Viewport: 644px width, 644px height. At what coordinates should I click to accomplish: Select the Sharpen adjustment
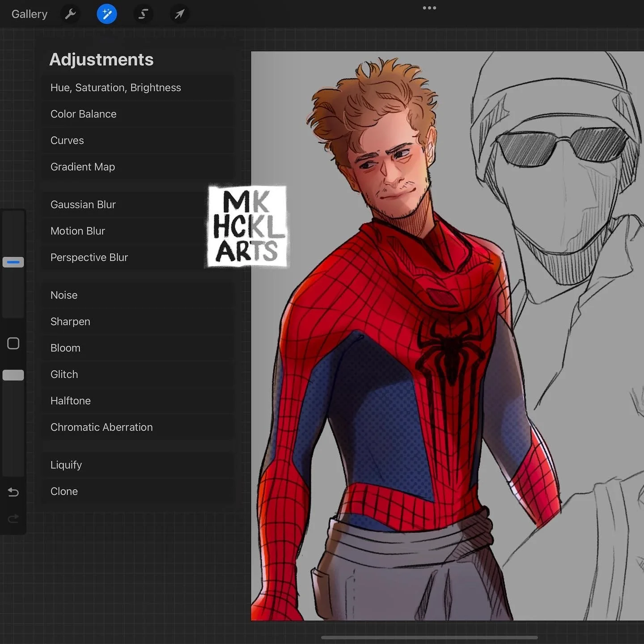(x=138, y=322)
